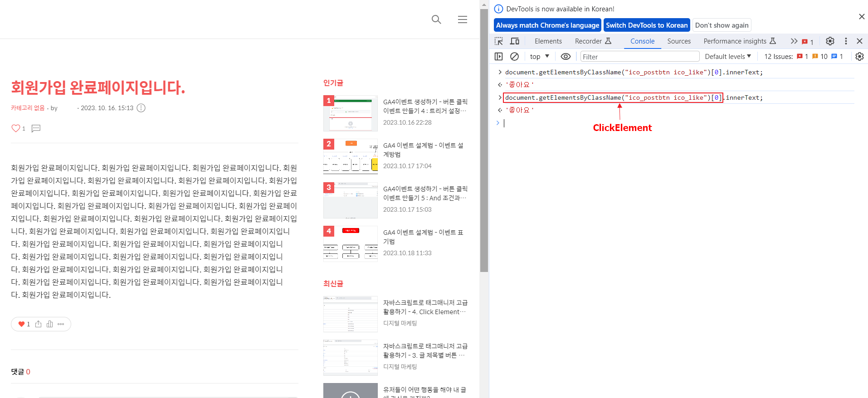Viewport: 868px width, 398px height.
Task: Open the statistics bar chart icon
Action: [x=49, y=324]
